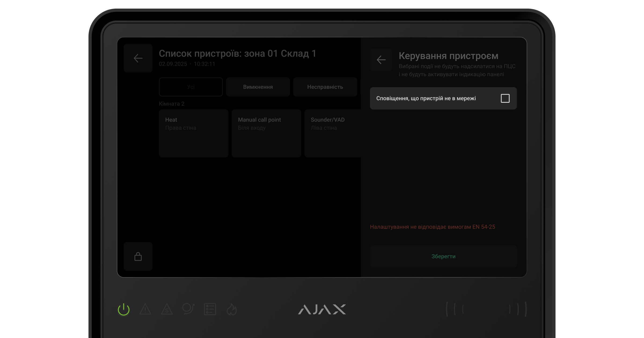The image size is (644, 338).
Task: Open the Sounder/VAD device card
Action: click(x=333, y=133)
